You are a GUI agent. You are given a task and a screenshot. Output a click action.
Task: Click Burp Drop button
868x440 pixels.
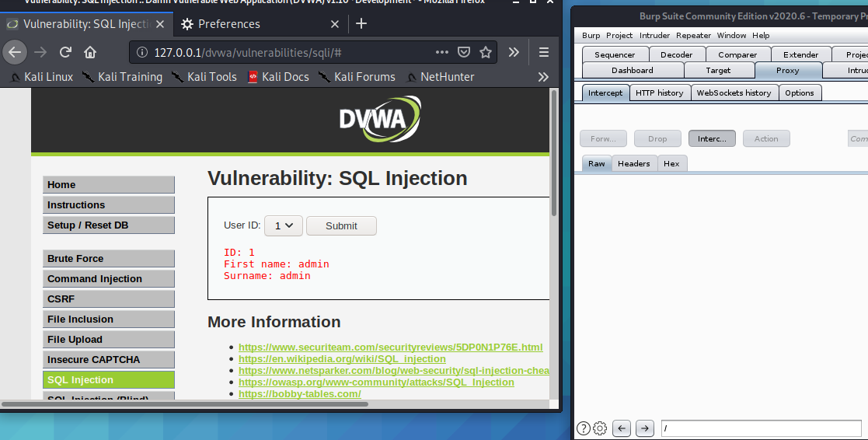pos(657,138)
